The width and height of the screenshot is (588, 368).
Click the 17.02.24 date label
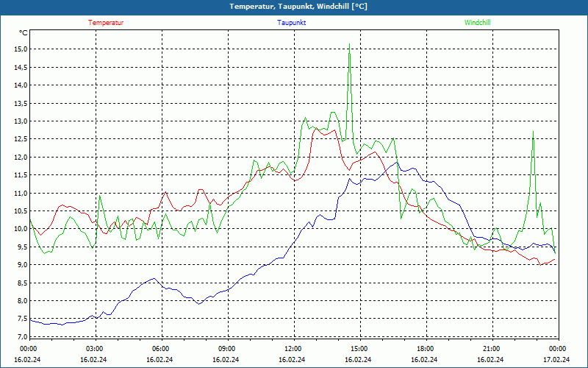(556, 360)
